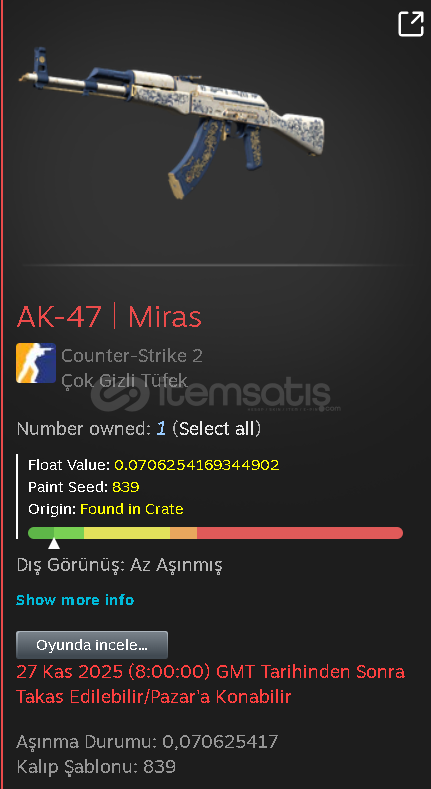Click the AK-47 | Miras item title
This screenshot has width=431, height=789.
[x=109, y=317]
